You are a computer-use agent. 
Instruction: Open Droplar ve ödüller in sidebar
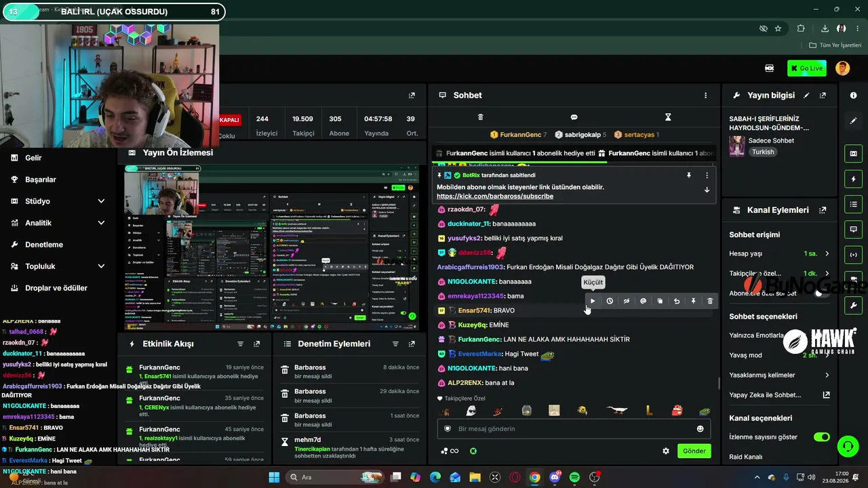[x=58, y=288]
